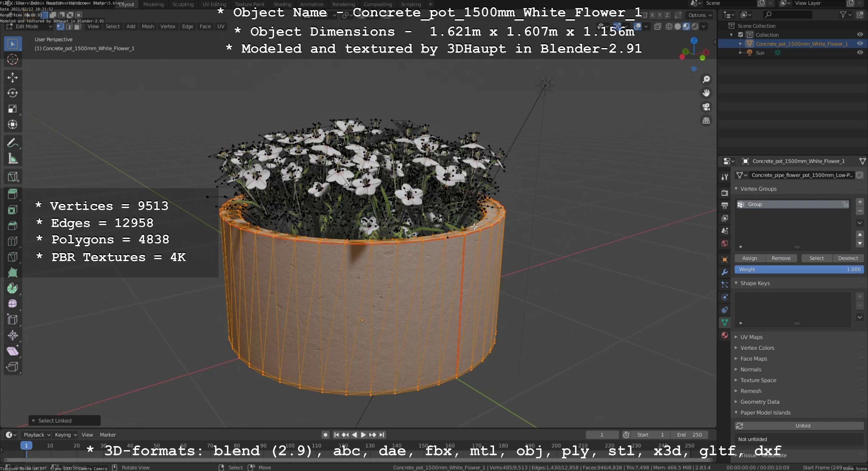The image size is (868, 471).
Task: Choose the Inset Faces tool
Action: tap(13, 210)
